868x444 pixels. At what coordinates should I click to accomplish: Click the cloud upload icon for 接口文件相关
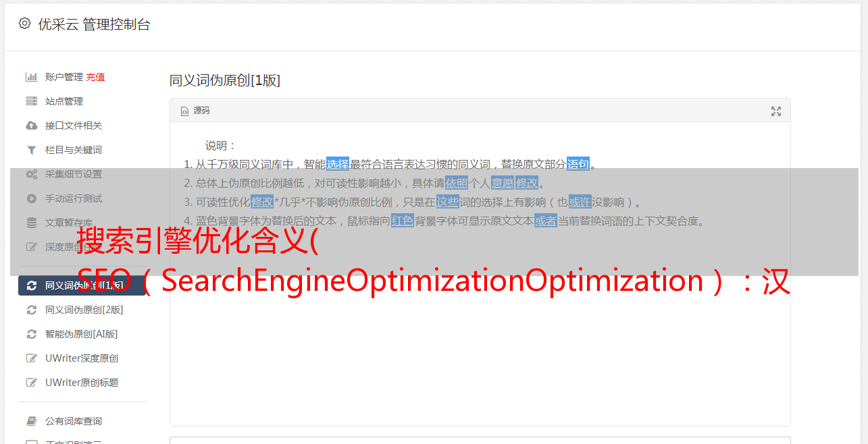[31, 126]
